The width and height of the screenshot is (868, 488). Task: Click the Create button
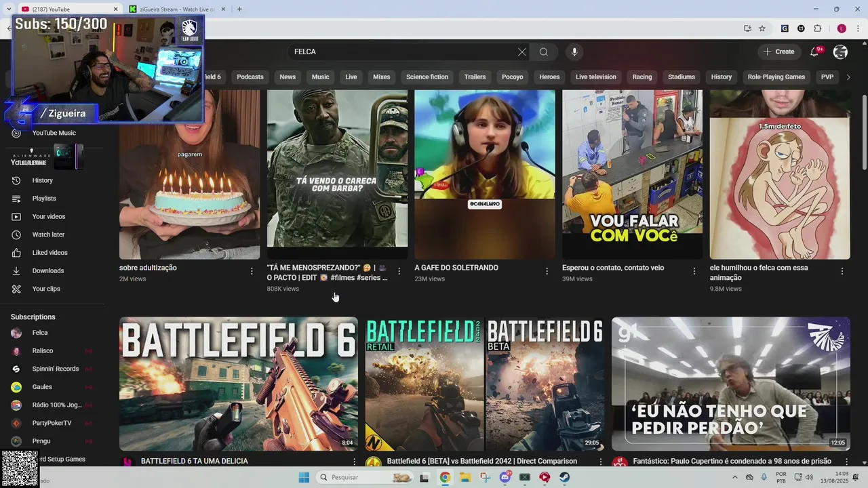point(778,52)
